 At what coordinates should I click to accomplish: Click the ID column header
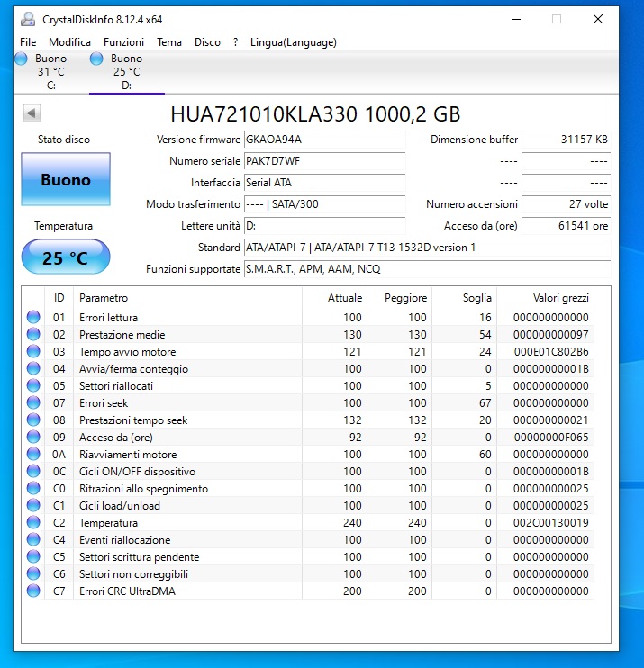click(59, 298)
